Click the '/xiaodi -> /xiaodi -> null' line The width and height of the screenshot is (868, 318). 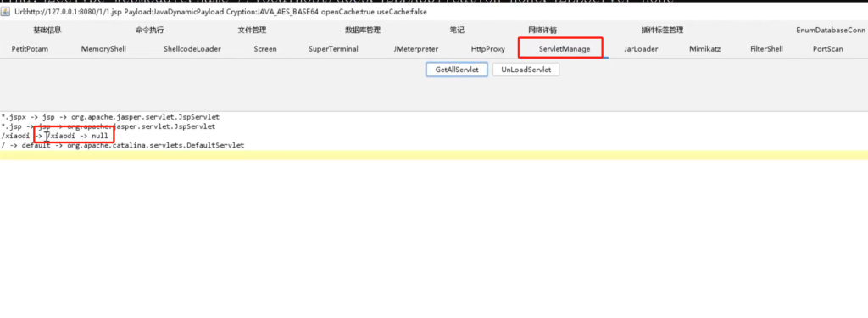(55, 136)
